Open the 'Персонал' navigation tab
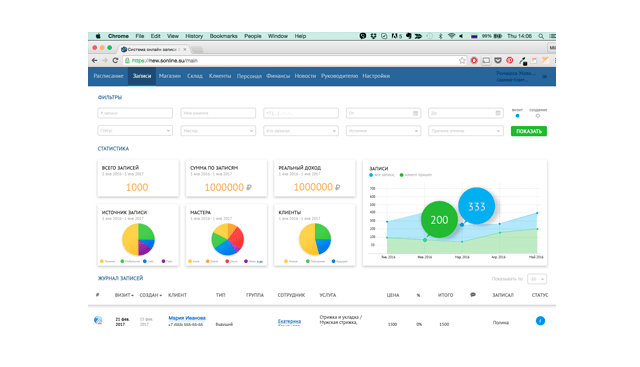This screenshot has width=640, height=367. coord(249,76)
